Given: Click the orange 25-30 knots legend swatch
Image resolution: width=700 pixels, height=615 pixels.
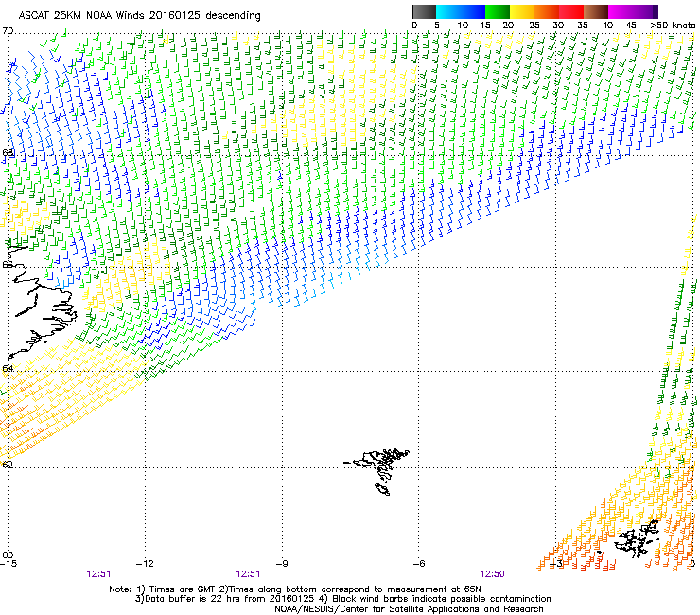Looking at the screenshot, I should click(x=547, y=11).
